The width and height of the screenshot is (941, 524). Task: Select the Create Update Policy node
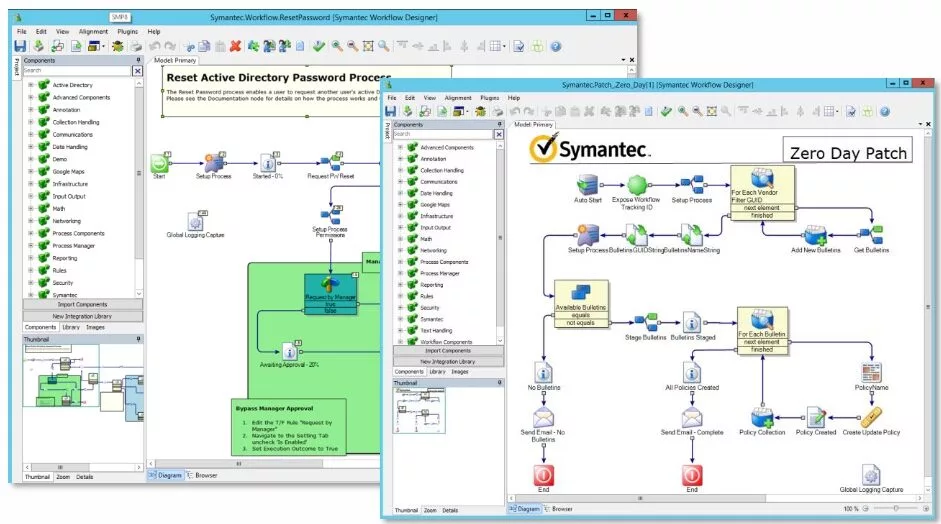click(871, 418)
